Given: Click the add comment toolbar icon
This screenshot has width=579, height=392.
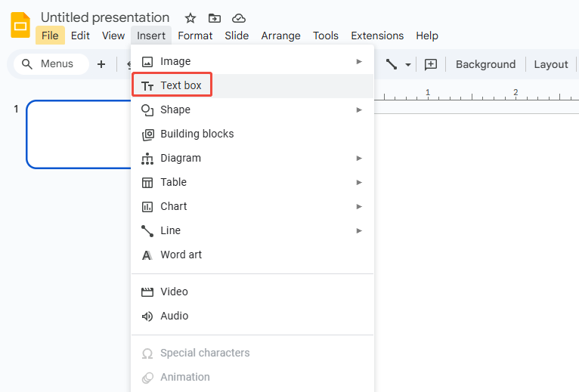Looking at the screenshot, I should tap(431, 64).
